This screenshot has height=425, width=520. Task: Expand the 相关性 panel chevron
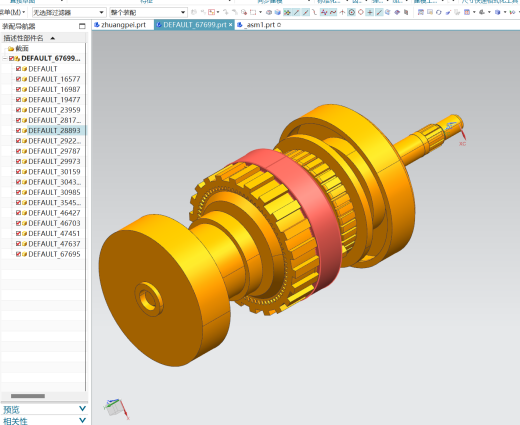point(82,420)
